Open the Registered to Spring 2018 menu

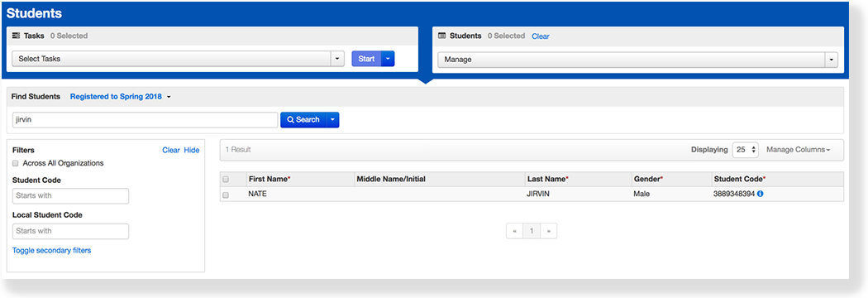pyautogui.click(x=120, y=96)
